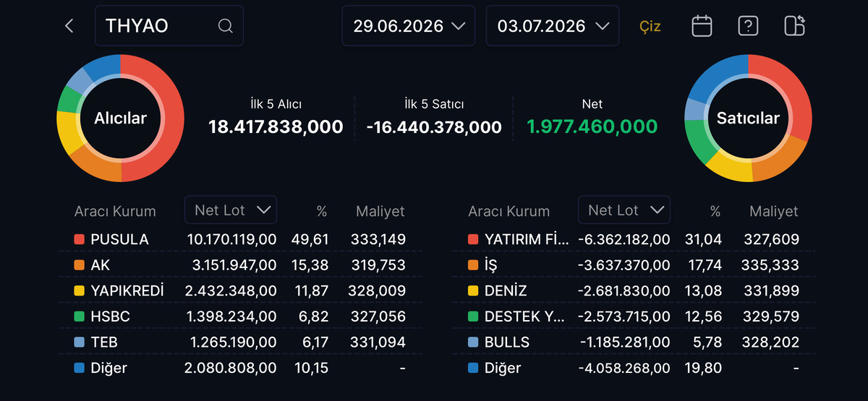
Task: Click the sellers Aracı Kurum column header
Action: click(x=509, y=212)
